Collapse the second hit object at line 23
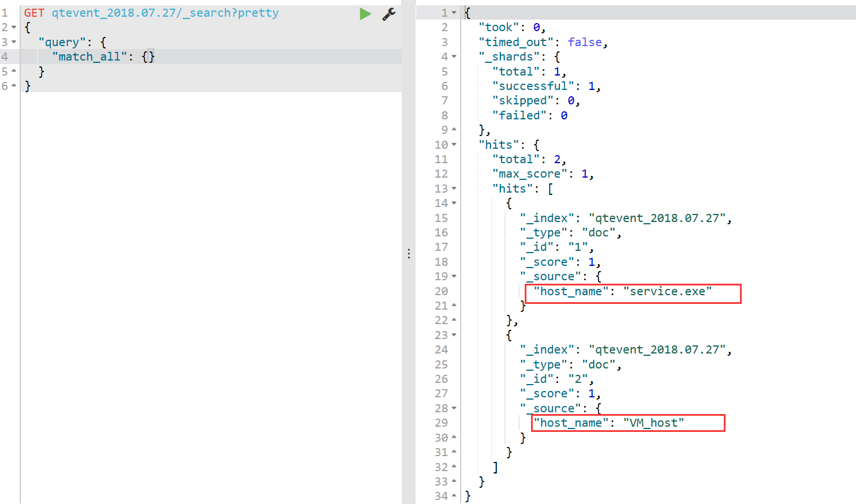This screenshot has height=504, width=856. (x=454, y=335)
